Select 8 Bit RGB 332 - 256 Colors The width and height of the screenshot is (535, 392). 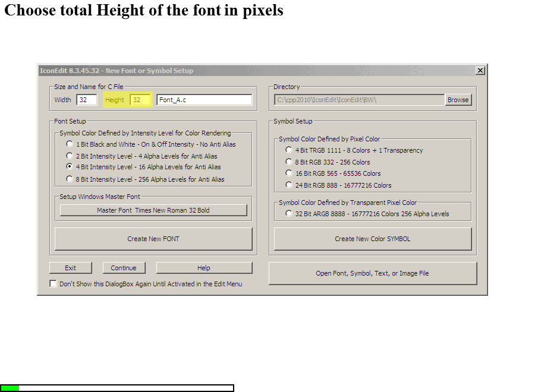(x=288, y=161)
